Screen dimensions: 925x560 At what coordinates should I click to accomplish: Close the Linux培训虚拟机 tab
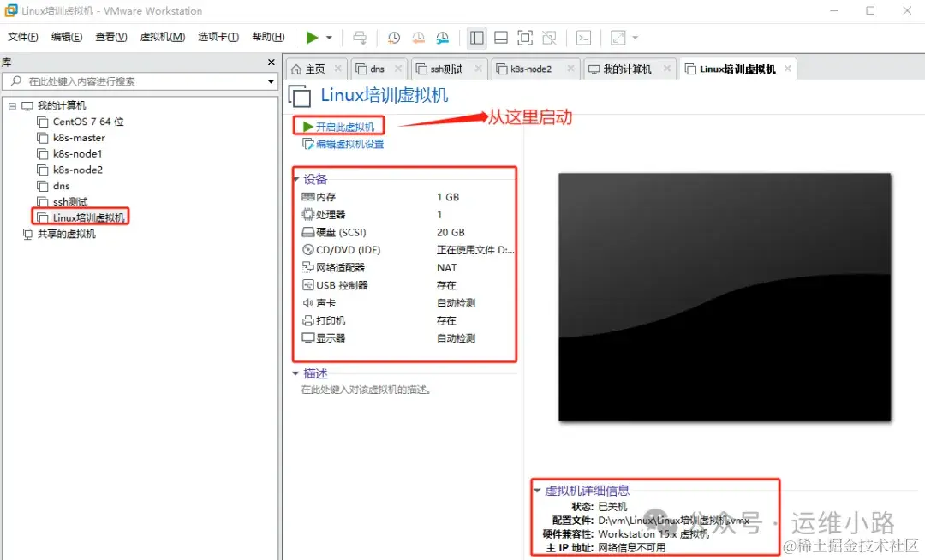tap(788, 69)
